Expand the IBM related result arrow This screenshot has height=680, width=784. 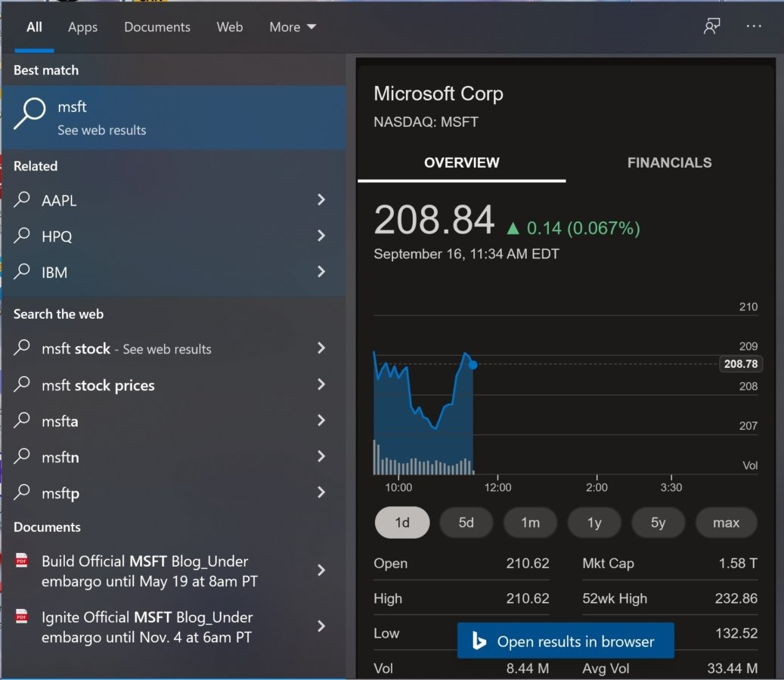(x=321, y=272)
